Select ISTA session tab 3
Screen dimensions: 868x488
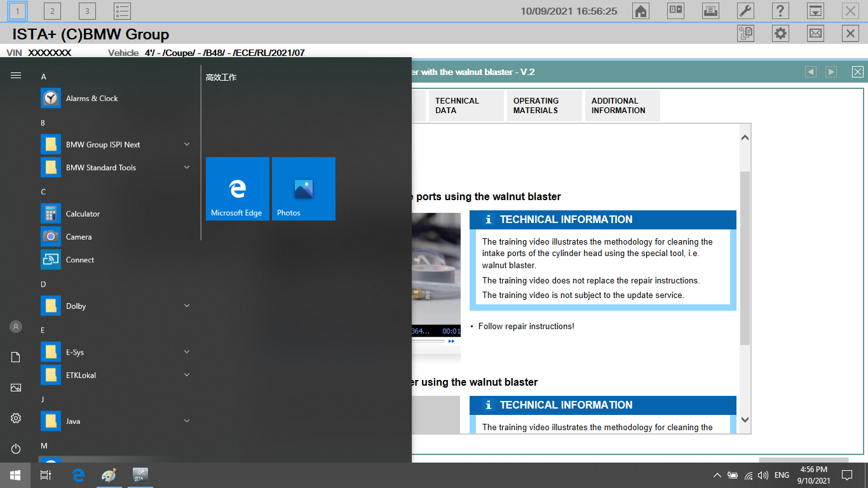pyautogui.click(x=88, y=11)
